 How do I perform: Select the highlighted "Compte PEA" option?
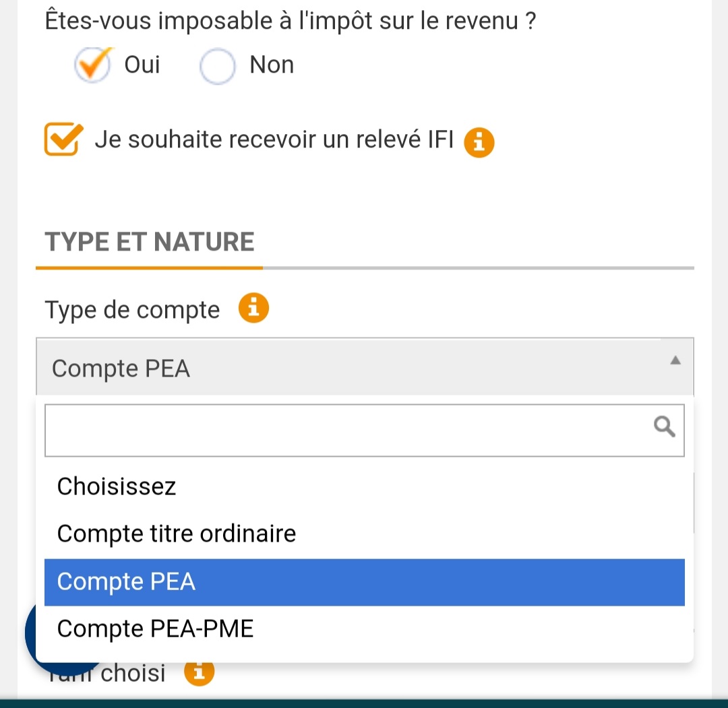point(126,581)
